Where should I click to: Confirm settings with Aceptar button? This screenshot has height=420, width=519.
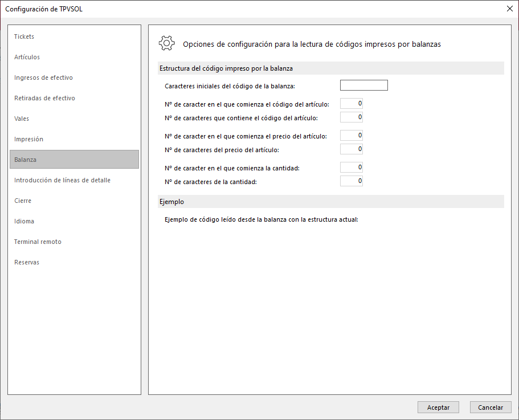tap(438, 407)
